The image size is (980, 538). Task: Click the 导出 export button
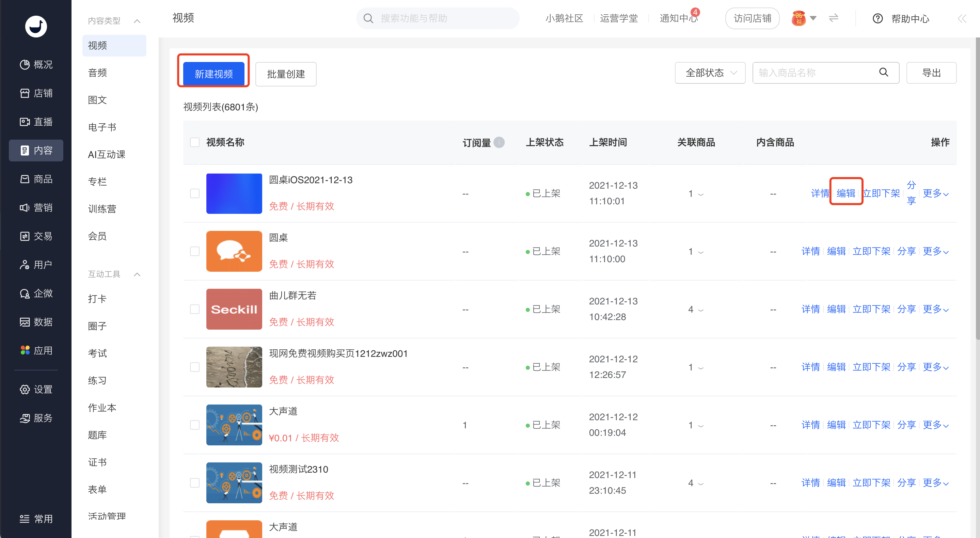pyautogui.click(x=931, y=73)
